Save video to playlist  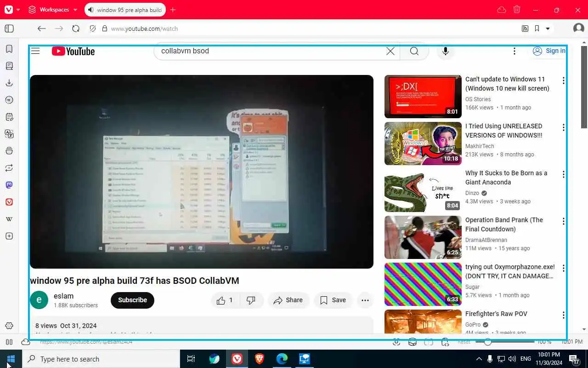click(333, 300)
